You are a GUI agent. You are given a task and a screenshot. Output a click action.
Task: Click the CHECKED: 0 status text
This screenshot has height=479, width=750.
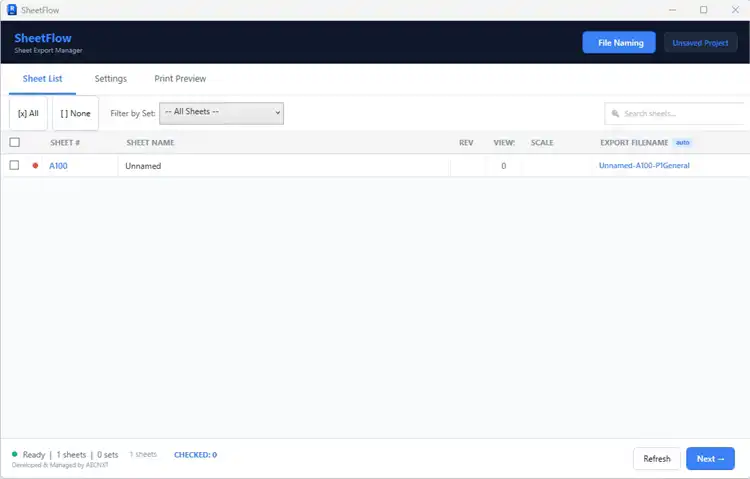point(195,455)
